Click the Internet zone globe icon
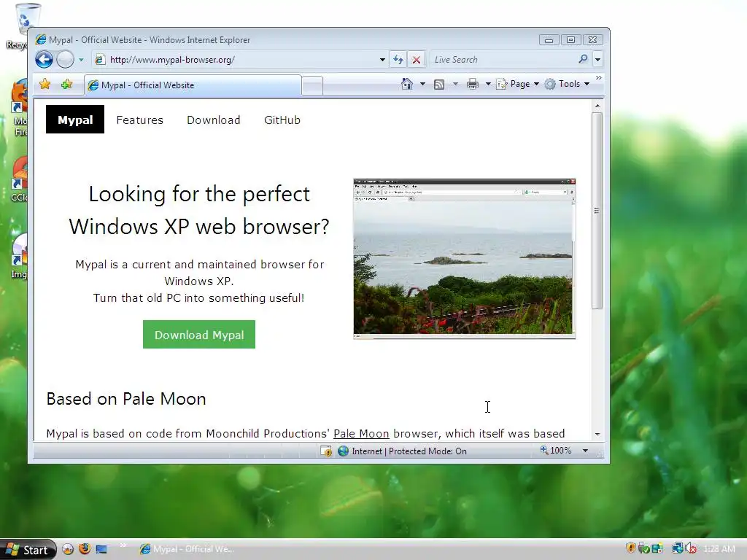Screen dimensions: 747x560 point(343,451)
